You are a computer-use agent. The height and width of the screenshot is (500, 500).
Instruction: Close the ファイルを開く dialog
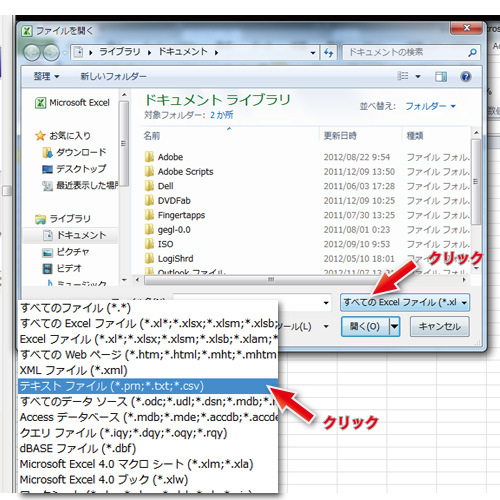pyautogui.click(x=467, y=28)
